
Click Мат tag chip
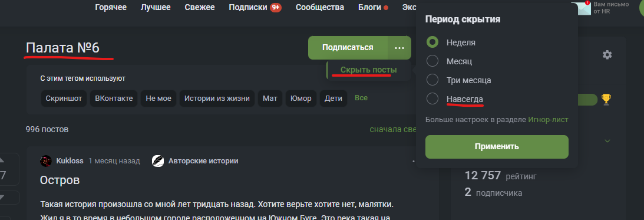tap(270, 98)
